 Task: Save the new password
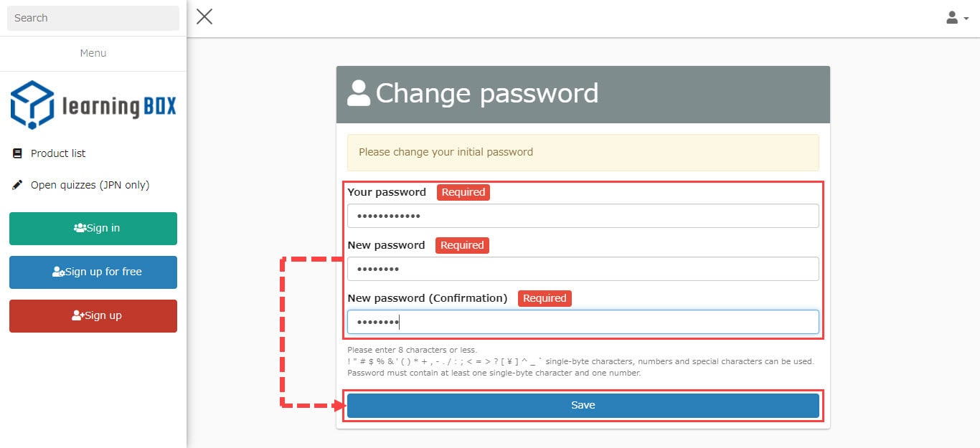click(583, 406)
